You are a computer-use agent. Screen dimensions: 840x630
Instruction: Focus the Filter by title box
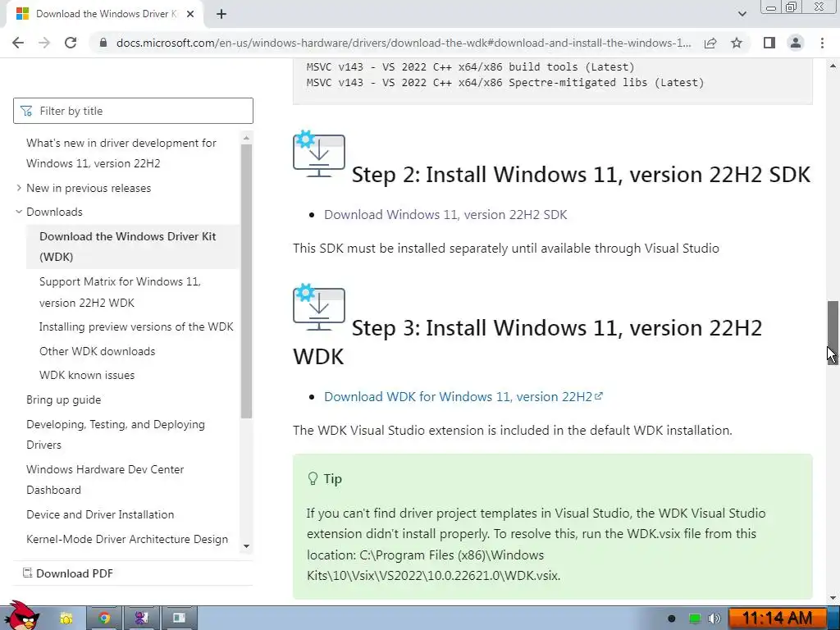pyautogui.click(x=134, y=111)
